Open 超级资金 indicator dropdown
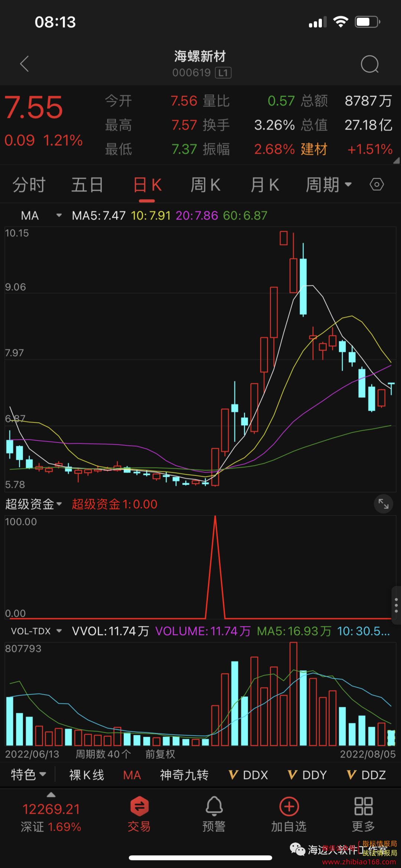This screenshot has width=401, height=868. 33,504
